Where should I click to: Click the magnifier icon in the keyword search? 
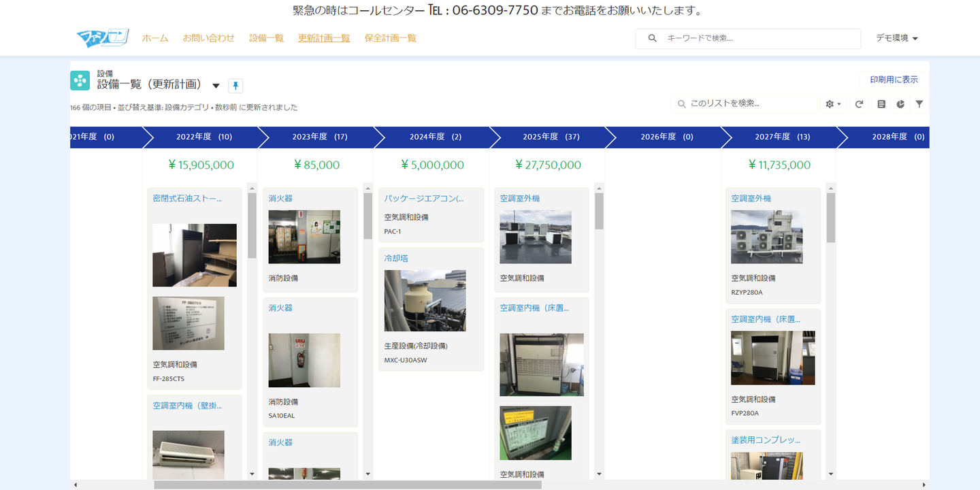click(x=653, y=38)
